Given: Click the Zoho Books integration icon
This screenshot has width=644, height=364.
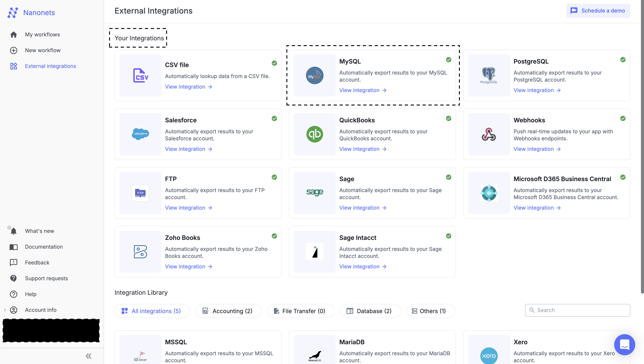Looking at the screenshot, I should tap(140, 251).
